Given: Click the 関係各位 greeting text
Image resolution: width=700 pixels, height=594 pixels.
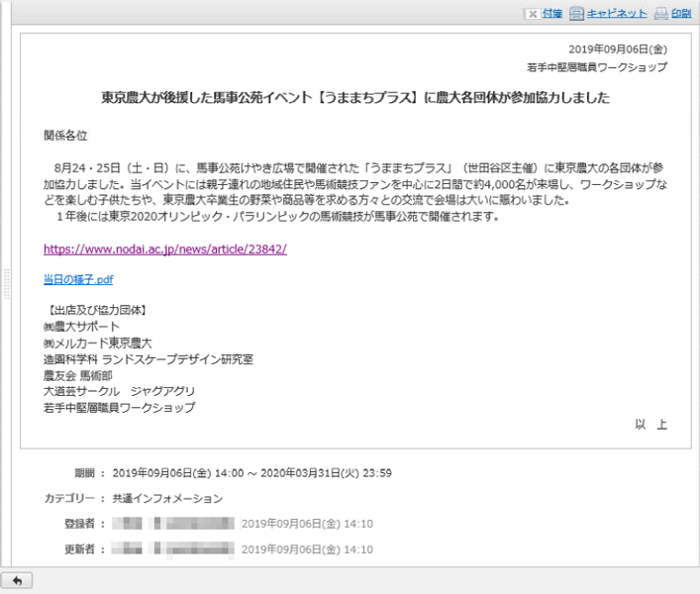Looking at the screenshot, I should 65,135.
